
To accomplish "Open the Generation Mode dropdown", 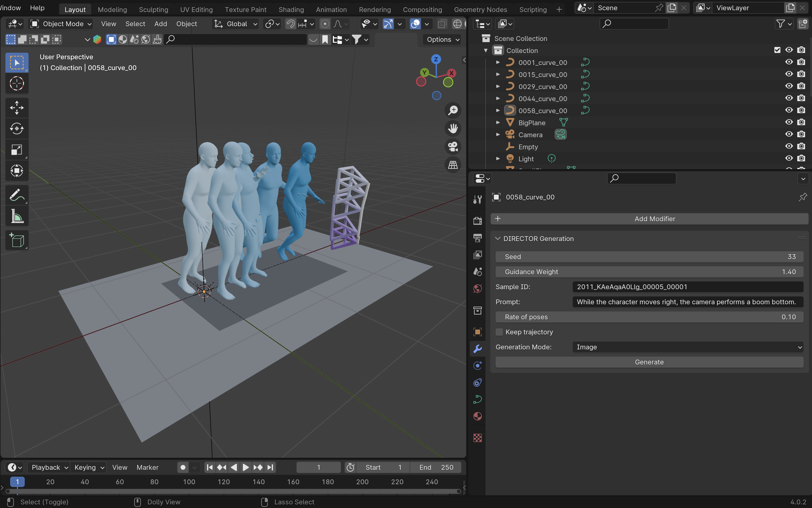I will [x=687, y=347].
